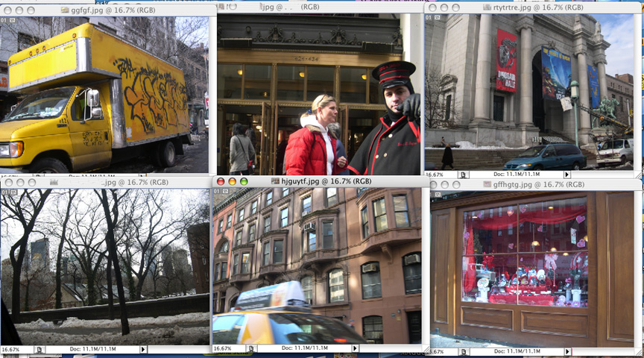Viewport: 644px width, 358px height.
Task: Select the 01 slice badge on hjguytf.jpg image
Action: [x=217, y=191]
